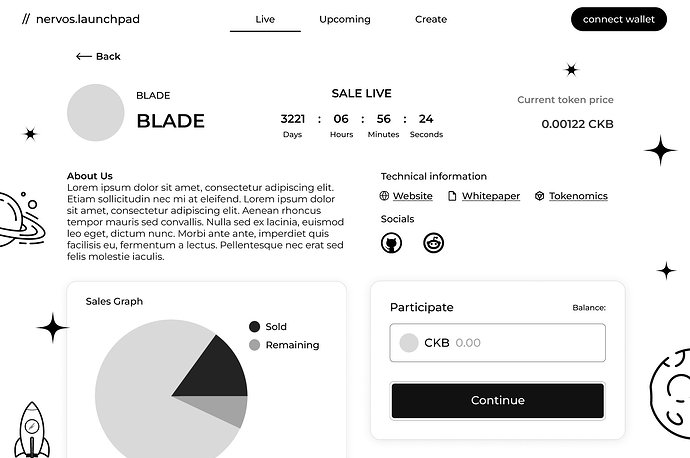
Task: Open the Website link
Action: tap(413, 196)
